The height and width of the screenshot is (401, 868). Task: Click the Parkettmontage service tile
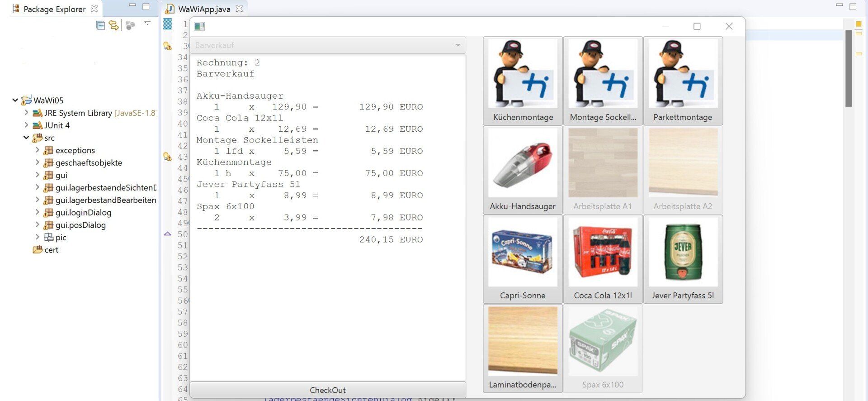[683, 81]
